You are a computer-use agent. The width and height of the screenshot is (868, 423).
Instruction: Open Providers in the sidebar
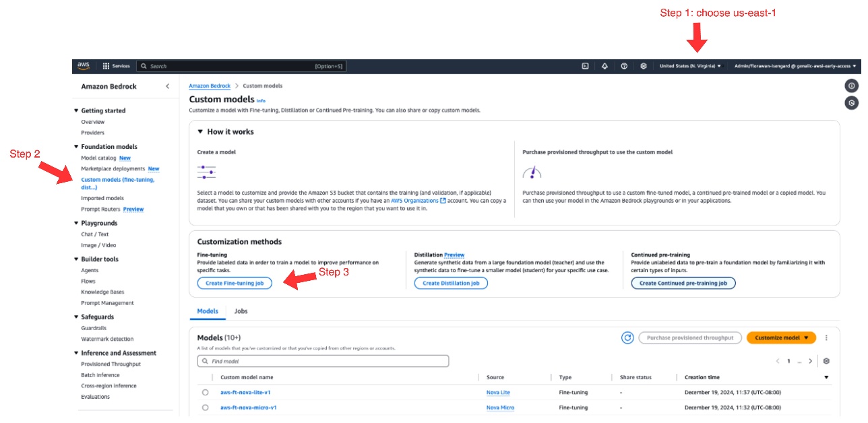pos(93,133)
